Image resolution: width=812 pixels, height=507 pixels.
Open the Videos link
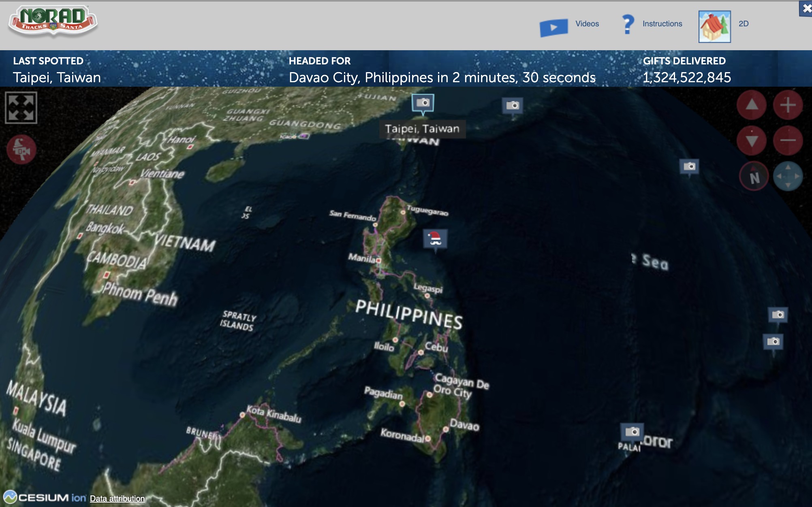click(x=587, y=24)
